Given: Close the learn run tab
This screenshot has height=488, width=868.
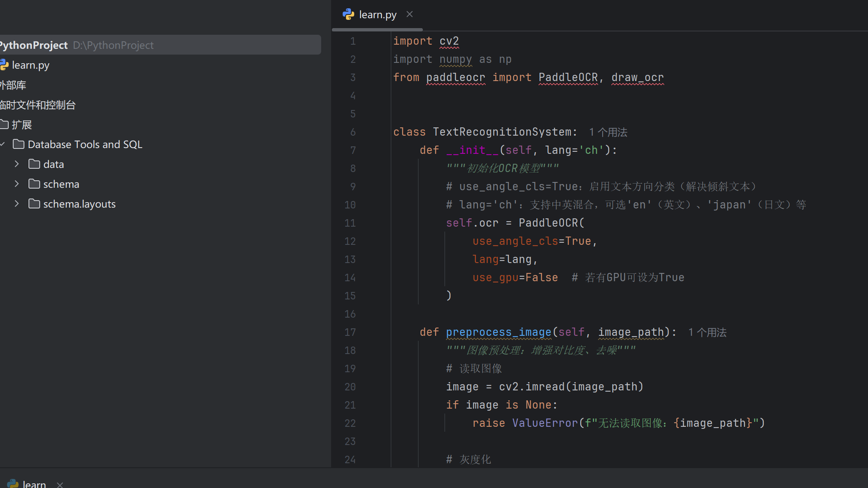Looking at the screenshot, I should (x=60, y=485).
